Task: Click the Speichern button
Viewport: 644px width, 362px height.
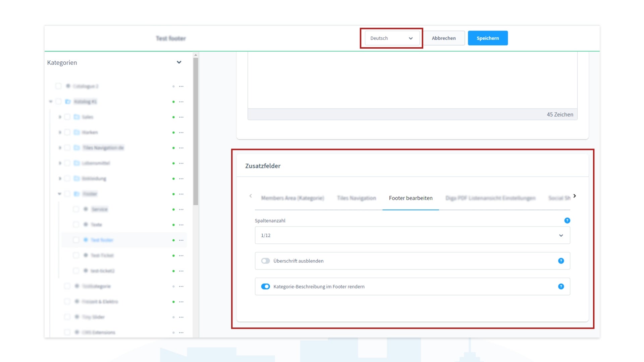Action: coord(488,38)
